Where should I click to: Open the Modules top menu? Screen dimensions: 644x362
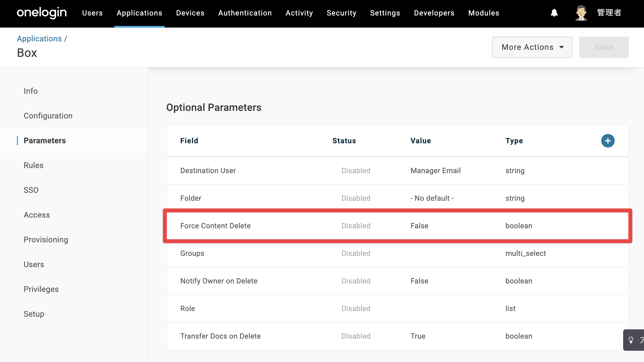tap(484, 13)
